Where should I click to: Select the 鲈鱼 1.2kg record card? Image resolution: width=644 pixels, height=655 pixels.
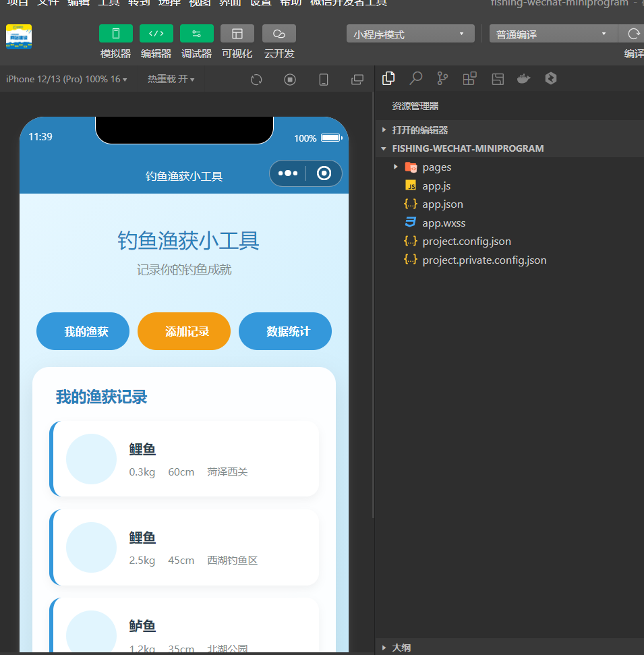[184, 625]
